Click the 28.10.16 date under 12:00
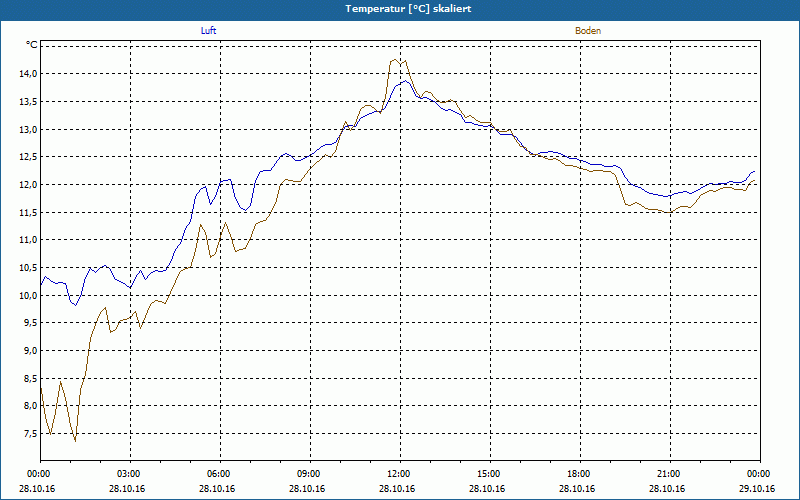 (397, 488)
